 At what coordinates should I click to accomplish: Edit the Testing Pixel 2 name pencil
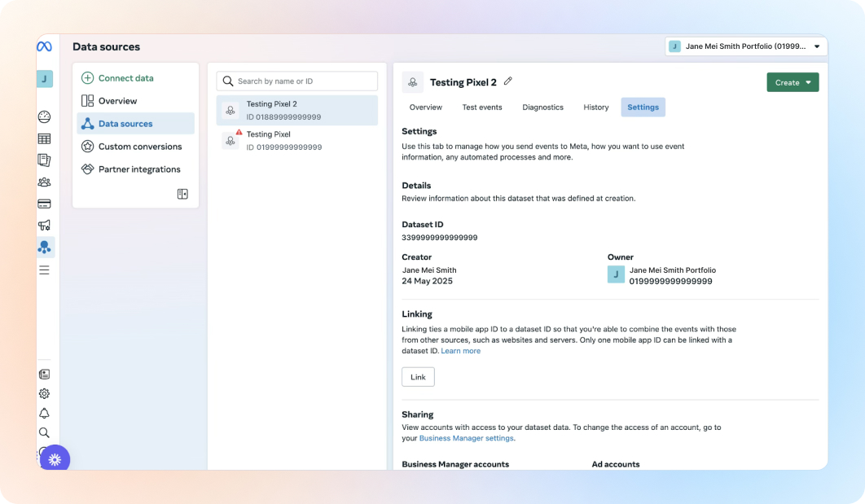(508, 81)
